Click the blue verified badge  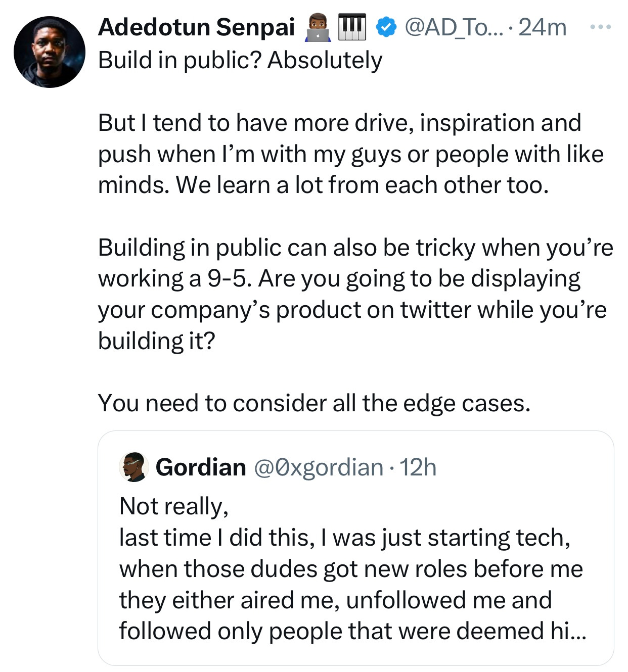click(387, 27)
